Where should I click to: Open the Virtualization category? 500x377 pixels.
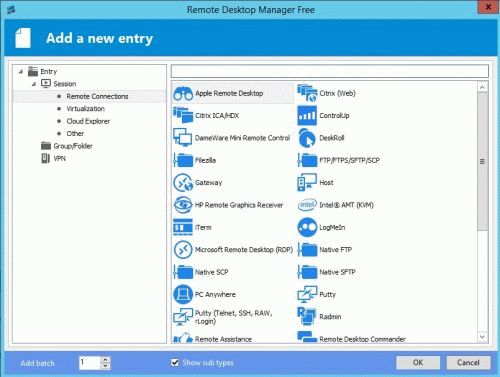coord(86,109)
